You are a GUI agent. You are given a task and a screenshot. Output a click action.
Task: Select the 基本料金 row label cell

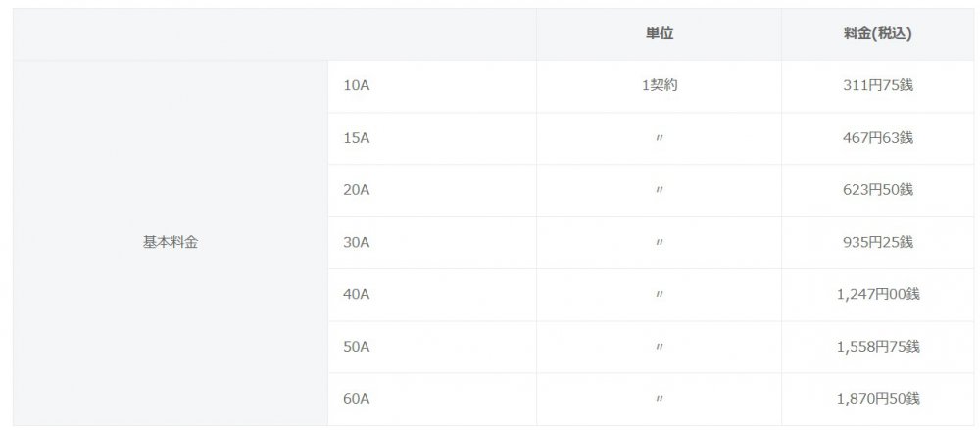[171, 242]
